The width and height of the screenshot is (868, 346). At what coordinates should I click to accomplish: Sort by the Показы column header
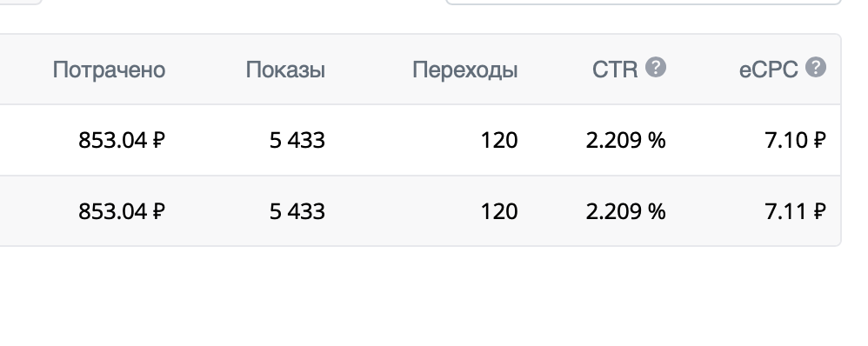pyautogui.click(x=285, y=70)
